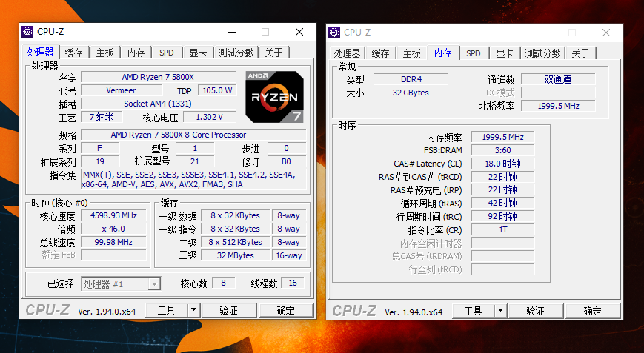Open the 关于 tab in right CPU-Z window
Viewport: 644px width, 353px height.
pos(581,53)
